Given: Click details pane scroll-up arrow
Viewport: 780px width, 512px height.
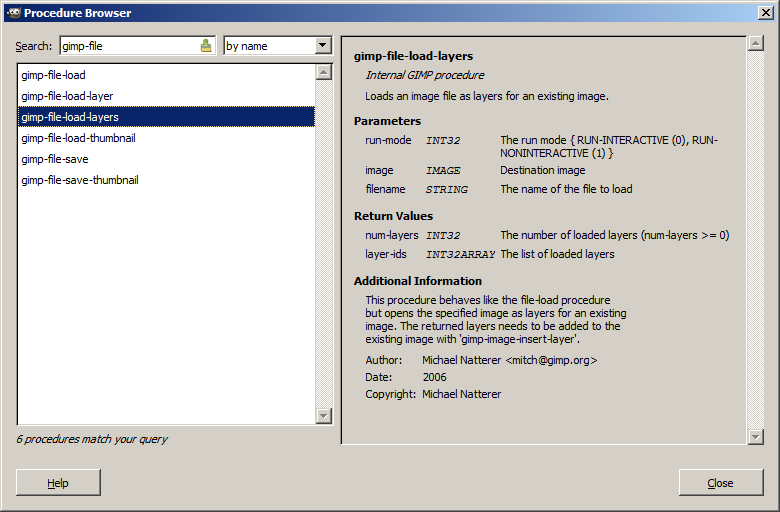Looking at the screenshot, I should [x=756, y=43].
